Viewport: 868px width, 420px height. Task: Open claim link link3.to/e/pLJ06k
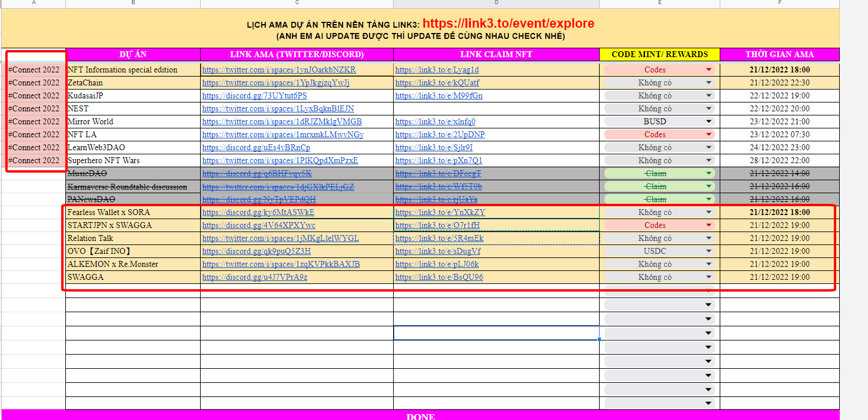click(x=437, y=264)
